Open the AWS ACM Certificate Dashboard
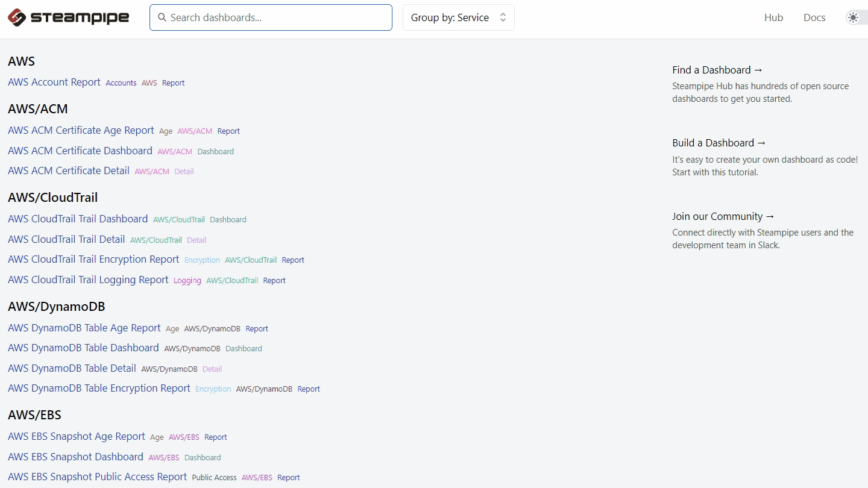Image resolution: width=868 pixels, height=488 pixels. pos(80,151)
